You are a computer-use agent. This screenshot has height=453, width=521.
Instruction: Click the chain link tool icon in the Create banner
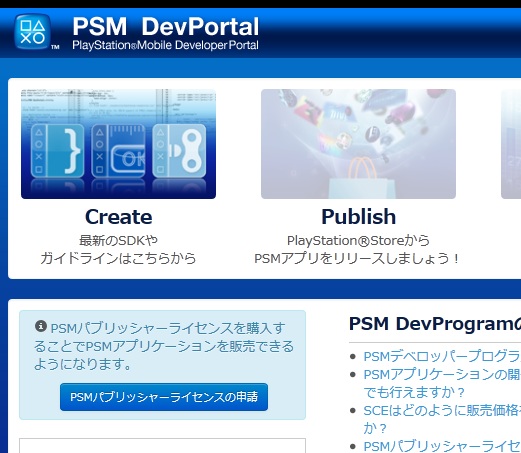coord(179,151)
